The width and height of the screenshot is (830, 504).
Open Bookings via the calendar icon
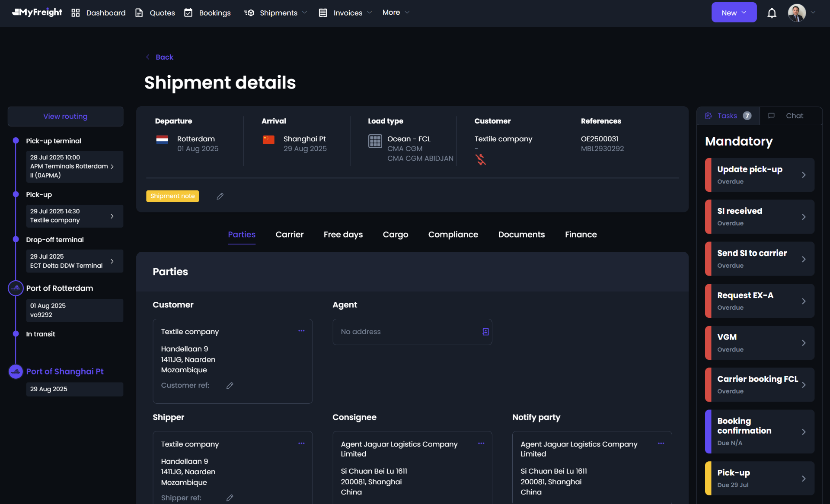188,13
